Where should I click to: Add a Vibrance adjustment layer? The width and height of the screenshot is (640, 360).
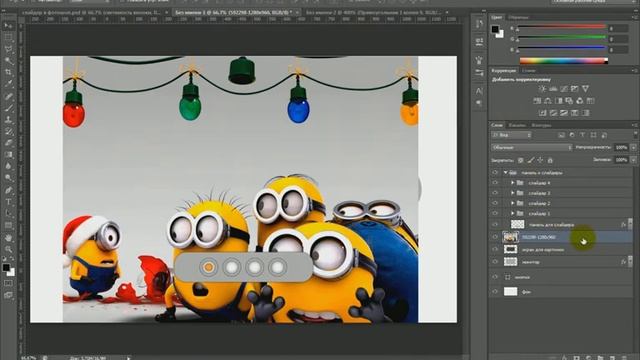click(x=585, y=89)
